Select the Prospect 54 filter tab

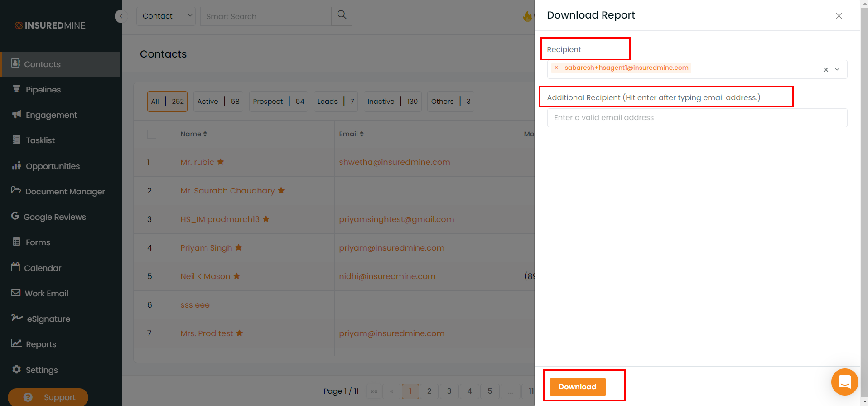(279, 101)
